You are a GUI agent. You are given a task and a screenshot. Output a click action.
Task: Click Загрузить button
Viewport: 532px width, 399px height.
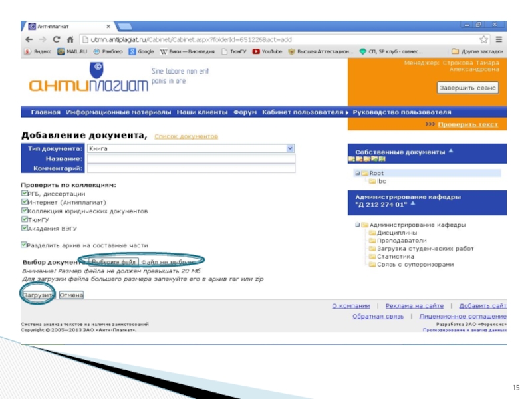[38, 295]
